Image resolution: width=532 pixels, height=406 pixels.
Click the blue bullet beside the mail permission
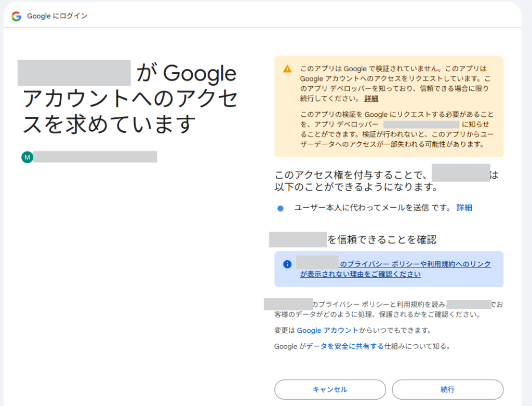pos(281,208)
